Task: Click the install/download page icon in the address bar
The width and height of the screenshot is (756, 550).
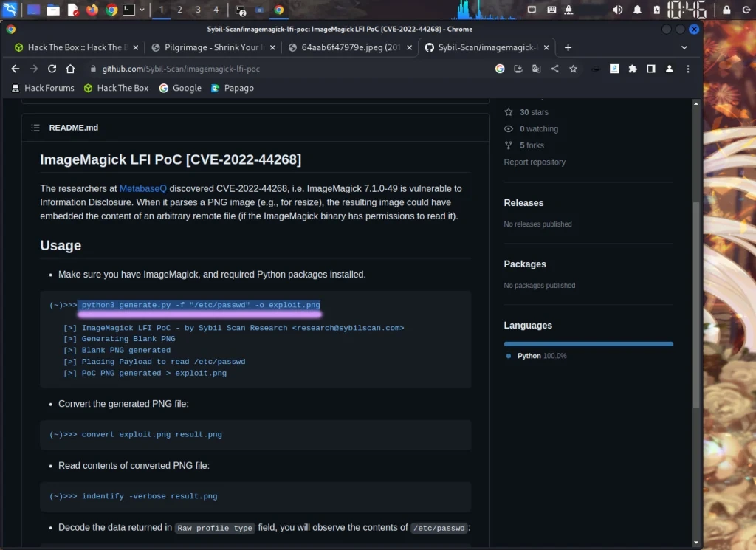Action: 518,69
